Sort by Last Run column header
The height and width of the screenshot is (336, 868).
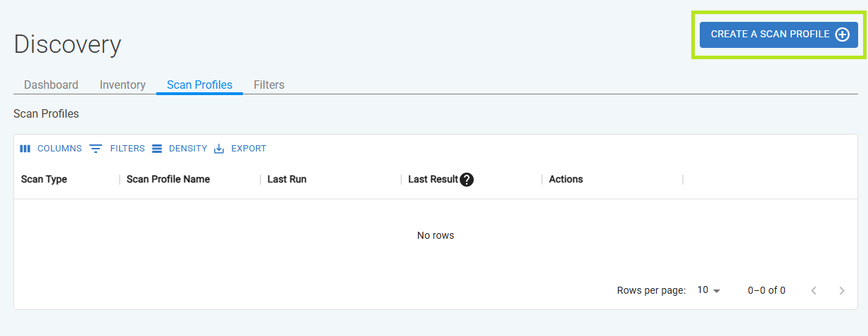(x=287, y=179)
